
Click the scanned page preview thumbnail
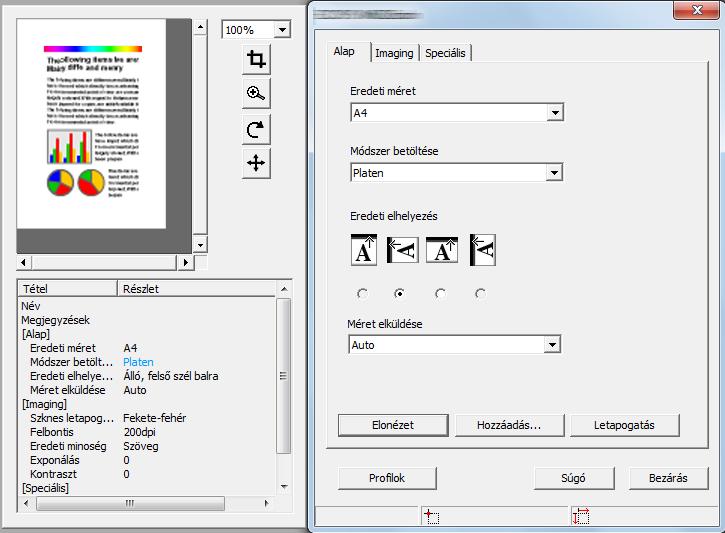[91, 123]
